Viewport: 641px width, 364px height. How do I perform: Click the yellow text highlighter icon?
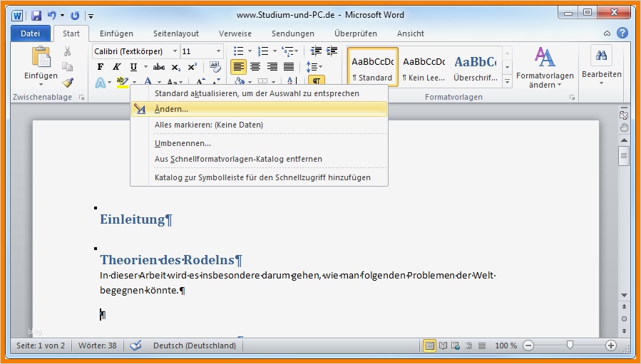[x=122, y=82]
